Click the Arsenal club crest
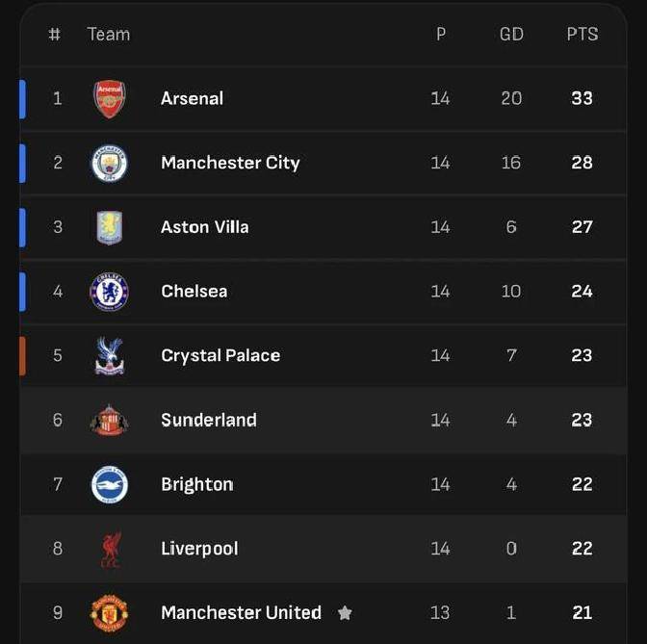 coord(109,99)
